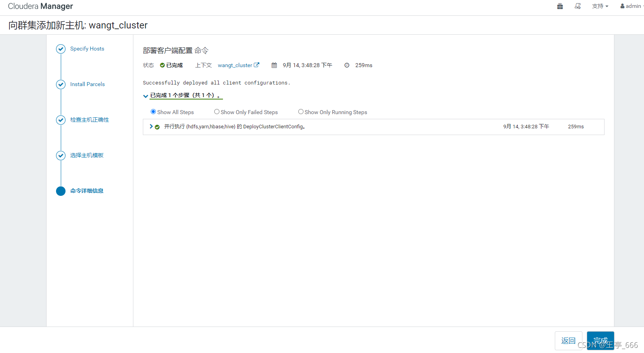The image size is (644, 353).
Task: Click the page title 向群集添加新主机: wangt_cluster
Action: click(78, 25)
